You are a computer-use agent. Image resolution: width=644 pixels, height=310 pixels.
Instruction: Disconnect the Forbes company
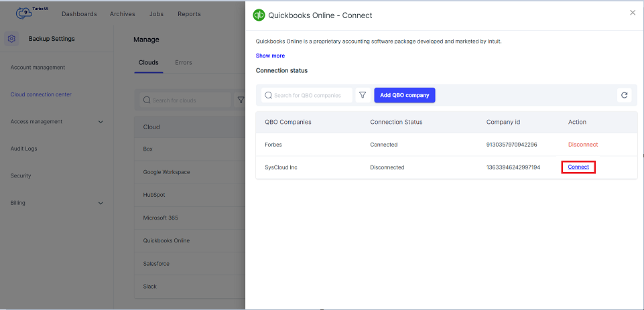[x=583, y=145]
